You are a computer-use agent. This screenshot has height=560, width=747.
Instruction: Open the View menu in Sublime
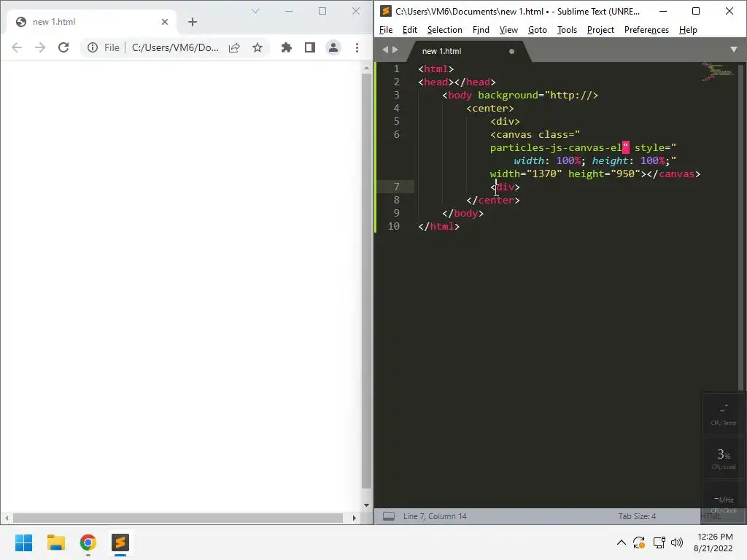coord(508,30)
